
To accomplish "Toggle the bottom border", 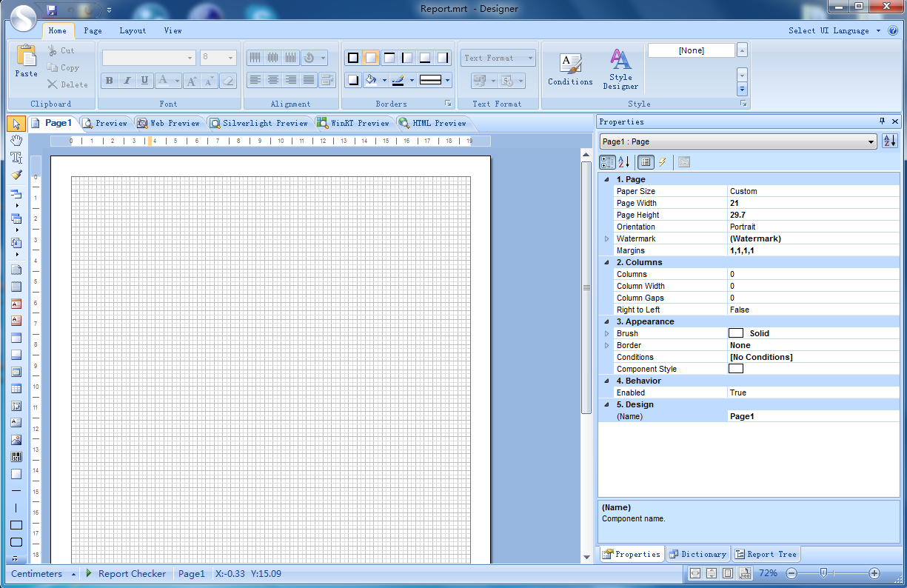I will (x=425, y=58).
